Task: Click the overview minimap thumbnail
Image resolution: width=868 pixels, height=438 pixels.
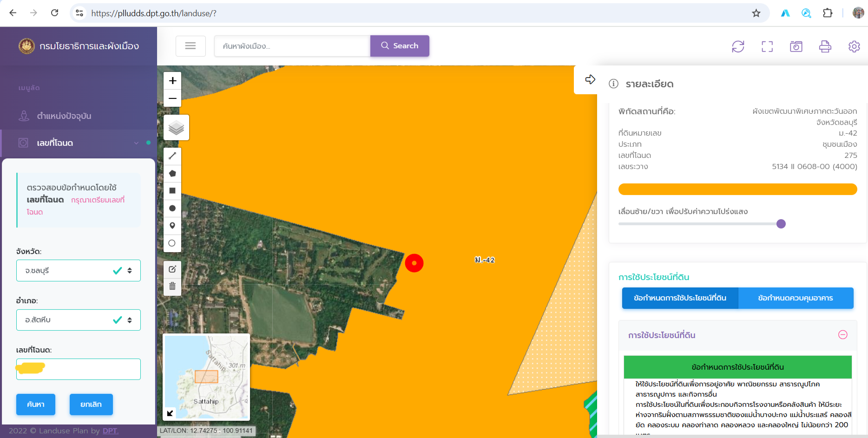Action: pyautogui.click(x=206, y=377)
